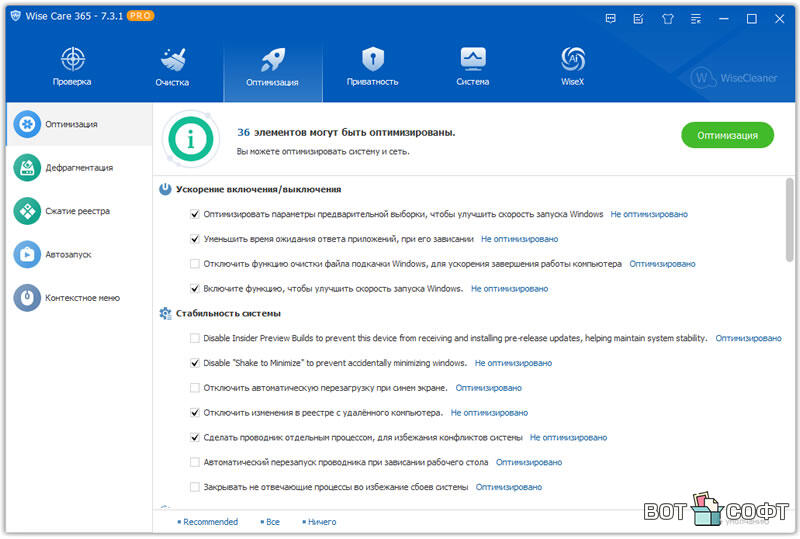Screen dimensions: 800x539
Task: Click the skin (t-shirt) icon in title bar
Action: pyautogui.click(x=668, y=18)
